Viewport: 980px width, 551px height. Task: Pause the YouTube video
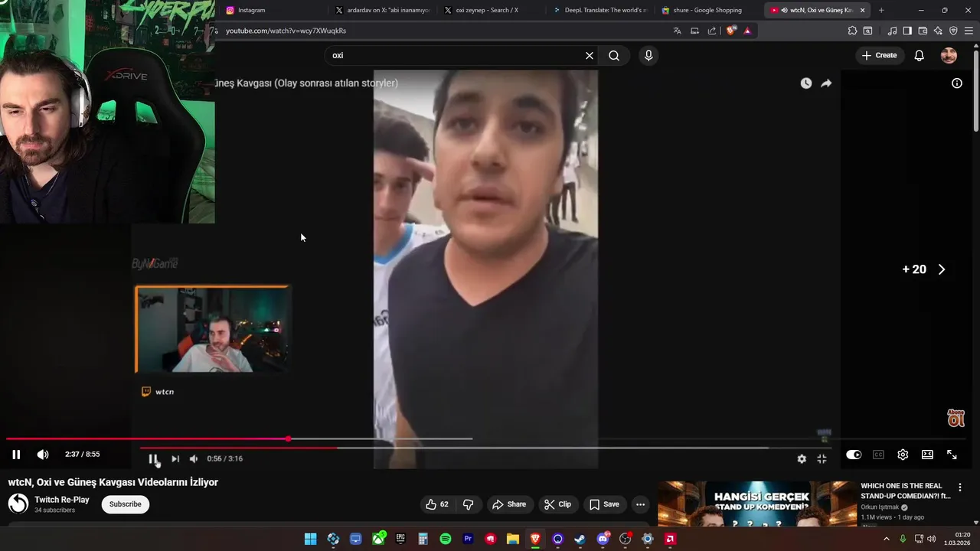pos(16,455)
